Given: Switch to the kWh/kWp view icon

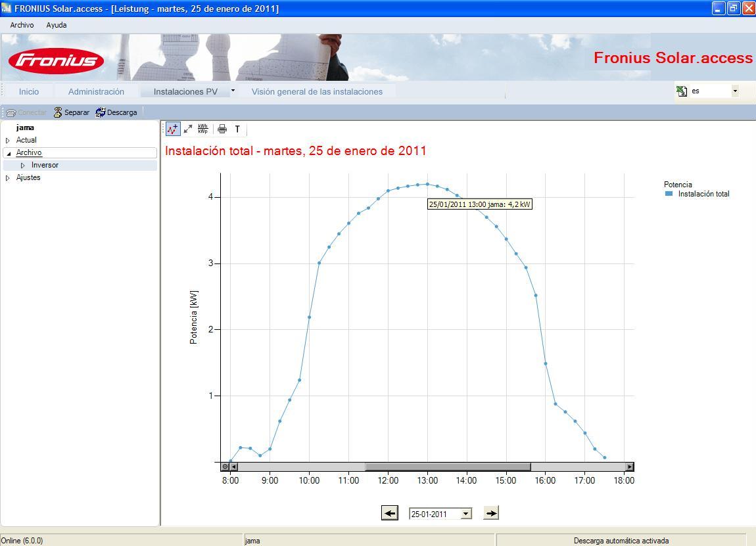Looking at the screenshot, I should tap(203, 129).
